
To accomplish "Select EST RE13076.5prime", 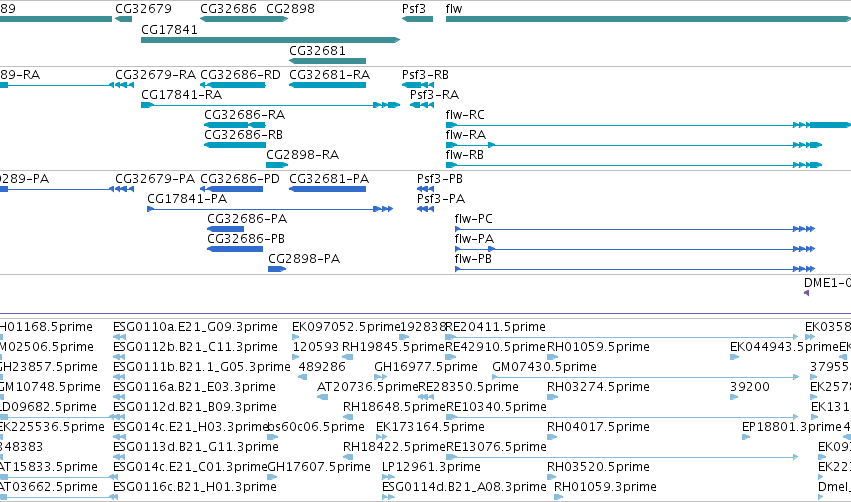I will click(496, 448).
